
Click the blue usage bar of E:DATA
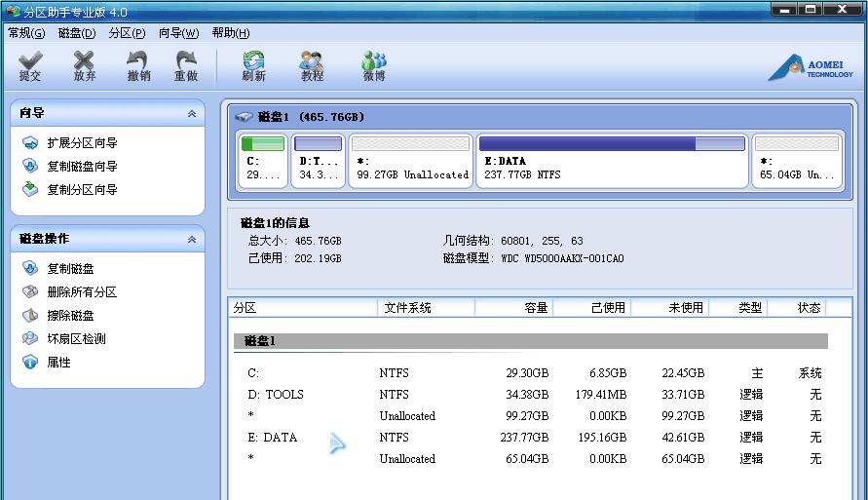coord(612,144)
